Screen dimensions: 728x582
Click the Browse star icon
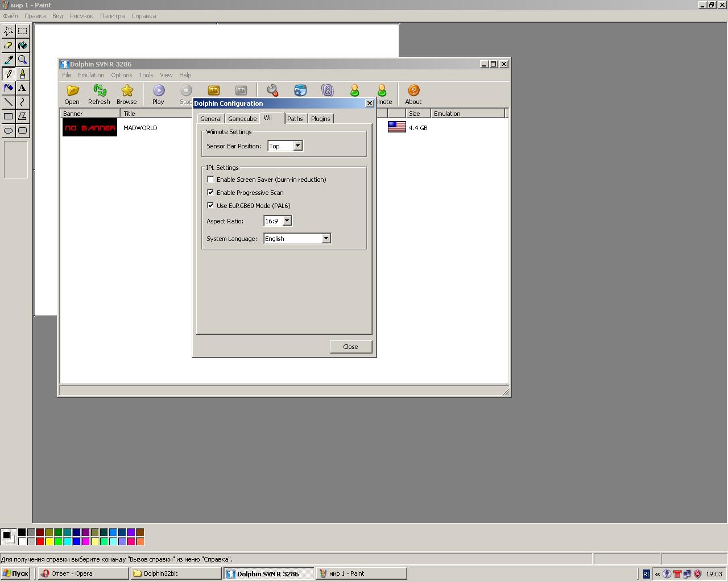point(127,90)
